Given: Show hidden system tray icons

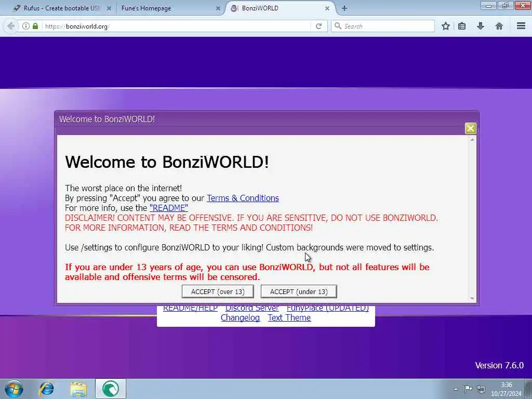Looking at the screenshot, I should 456,389.
